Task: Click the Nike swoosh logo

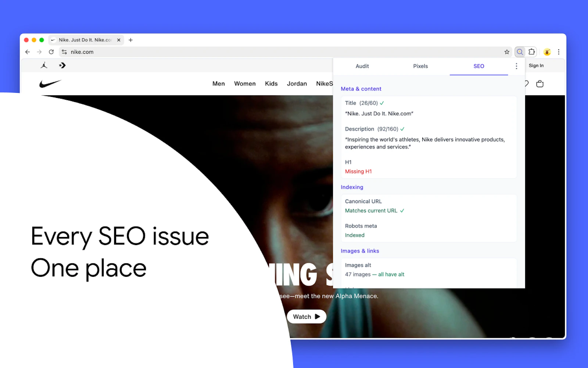Action: click(x=50, y=84)
